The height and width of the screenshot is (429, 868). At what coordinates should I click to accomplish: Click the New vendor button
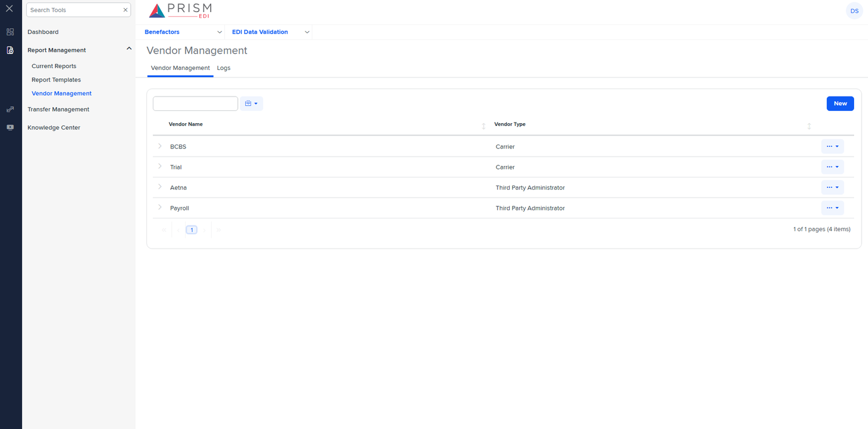pos(840,103)
